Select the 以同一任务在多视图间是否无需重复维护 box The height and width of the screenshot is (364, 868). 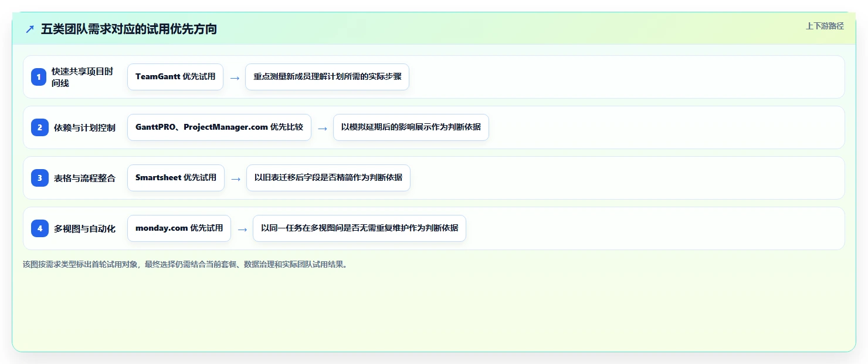[x=360, y=228]
